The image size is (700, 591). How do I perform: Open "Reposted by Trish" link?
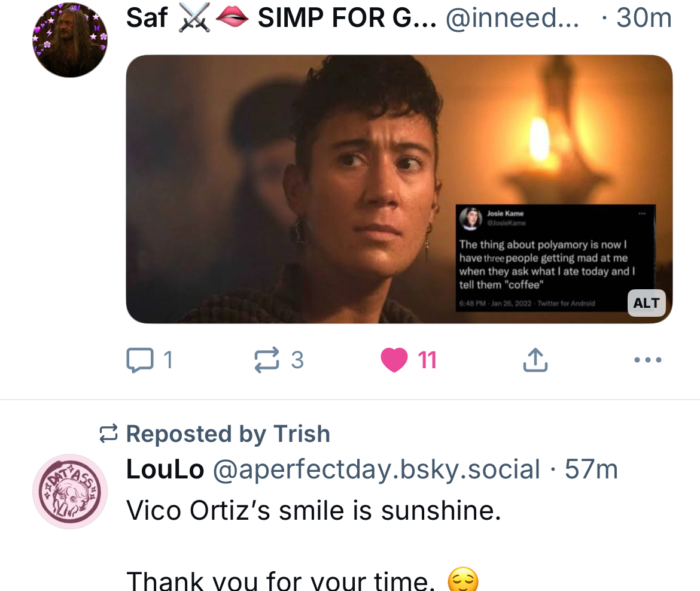227,434
